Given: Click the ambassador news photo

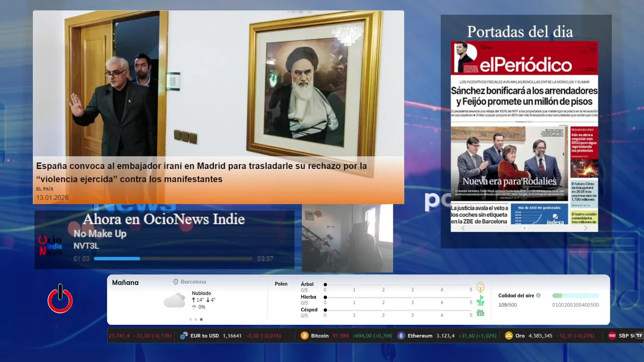Looking at the screenshot, I should point(218,83).
